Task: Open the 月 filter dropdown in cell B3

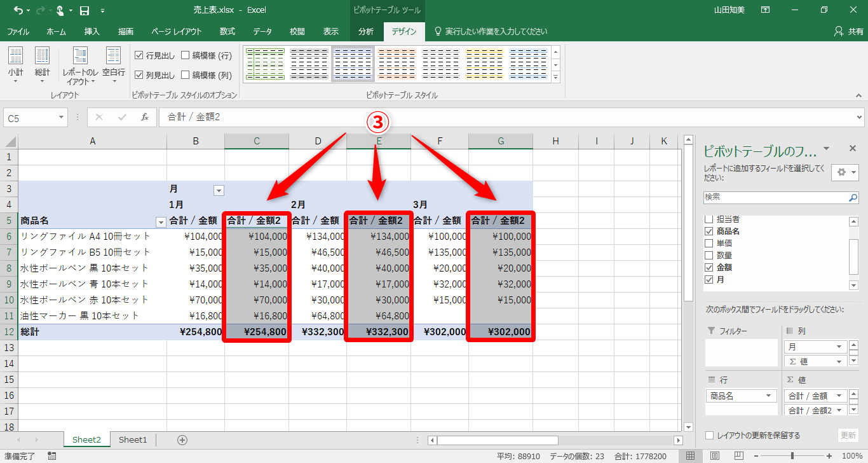Action: click(219, 190)
